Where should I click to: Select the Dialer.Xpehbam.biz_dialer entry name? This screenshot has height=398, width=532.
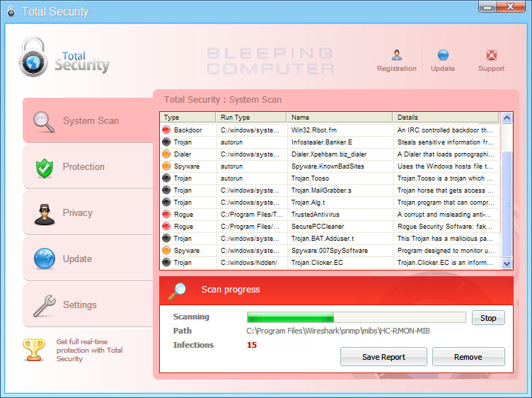(x=329, y=154)
